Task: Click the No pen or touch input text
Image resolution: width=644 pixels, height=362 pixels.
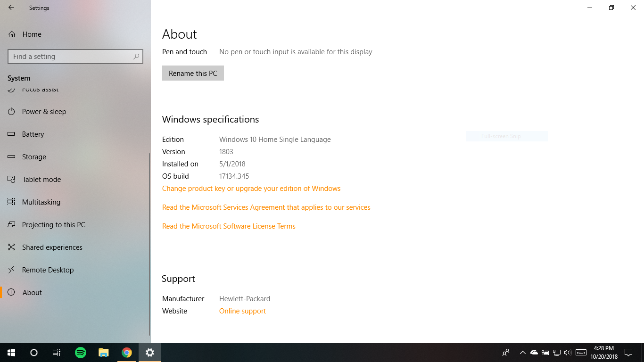Action: 296,52
